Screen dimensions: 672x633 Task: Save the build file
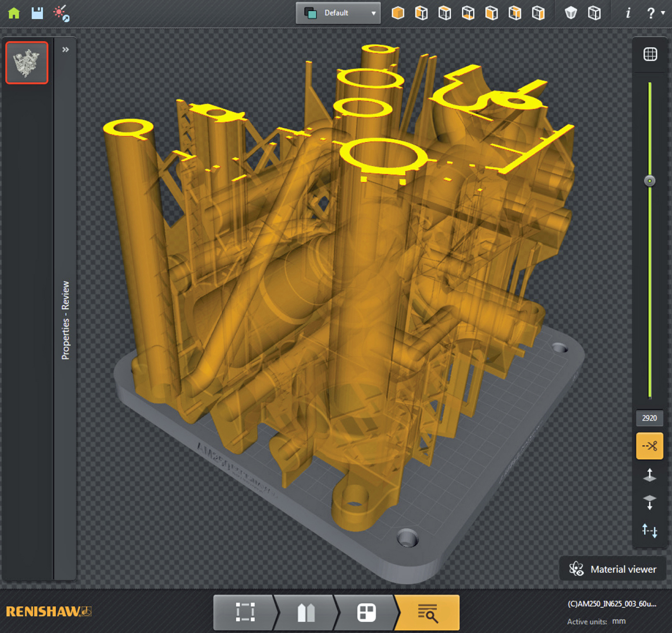pyautogui.click(x=37, y=13)
